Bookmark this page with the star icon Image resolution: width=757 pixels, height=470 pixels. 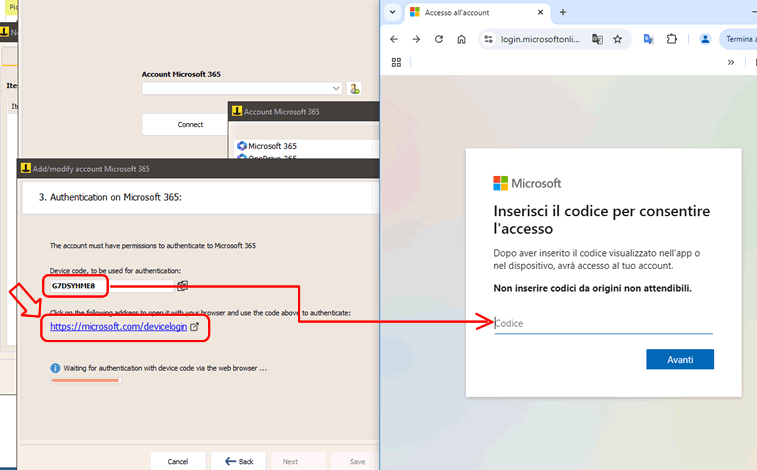[617, 39]
